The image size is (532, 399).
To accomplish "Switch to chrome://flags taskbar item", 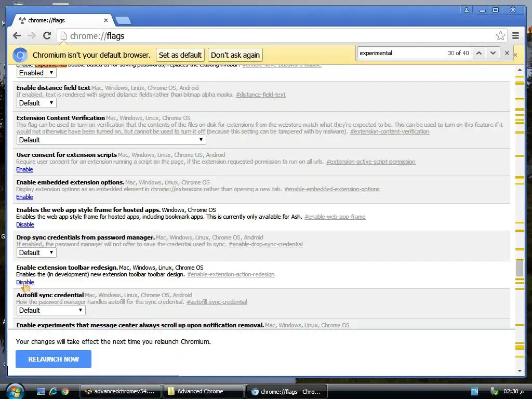I will (286, 392).
